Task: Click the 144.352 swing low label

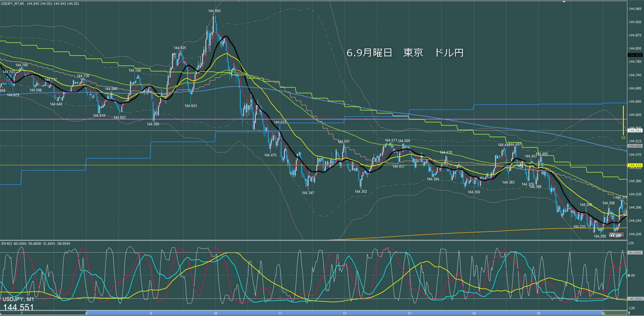Action: pyautogui.click(x=361, y=191)
